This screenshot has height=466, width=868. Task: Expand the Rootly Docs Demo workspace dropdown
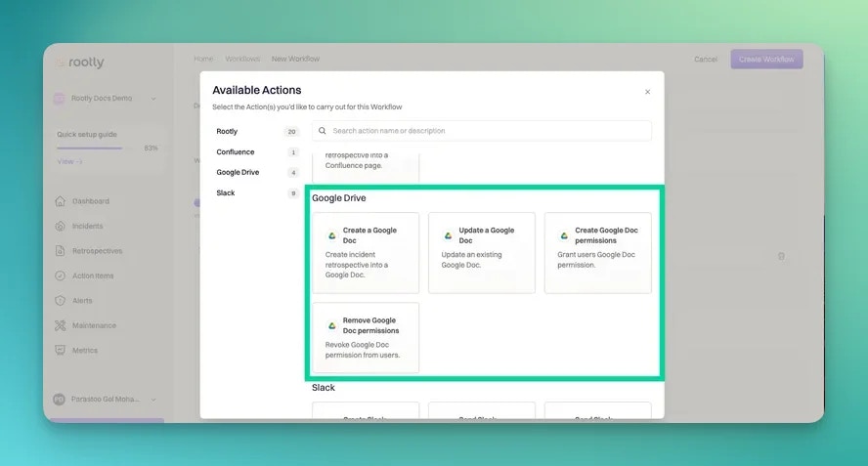[153, 99]
